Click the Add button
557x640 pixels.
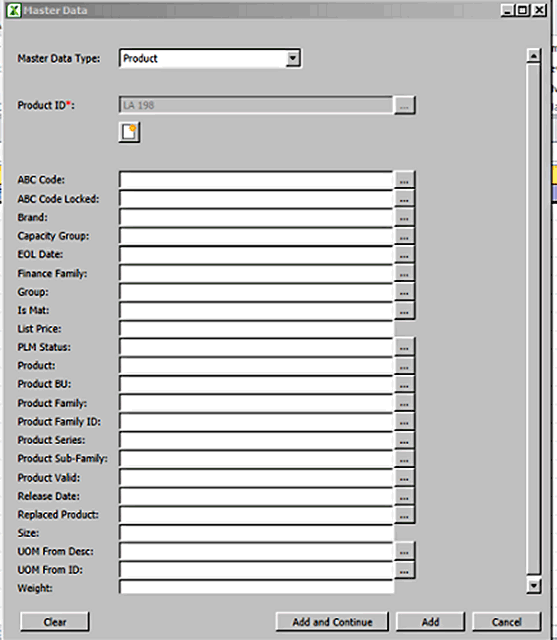pos(431,622)
